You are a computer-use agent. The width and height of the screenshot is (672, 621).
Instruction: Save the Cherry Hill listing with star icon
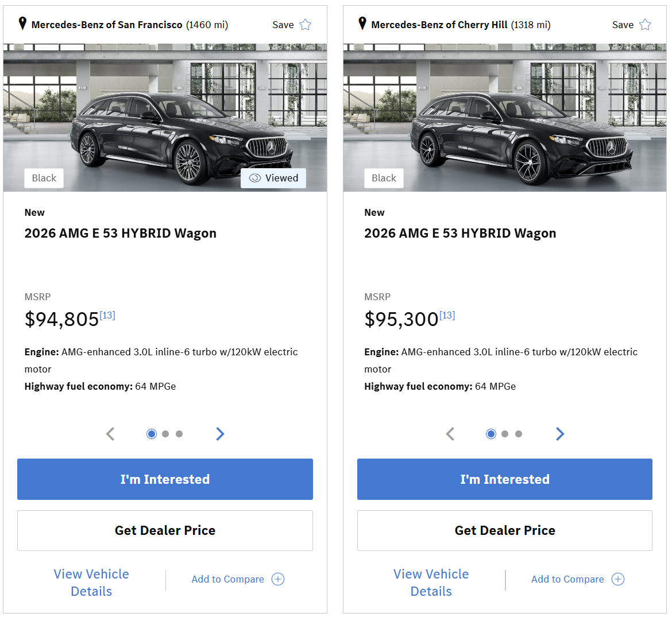click(645, 25)
